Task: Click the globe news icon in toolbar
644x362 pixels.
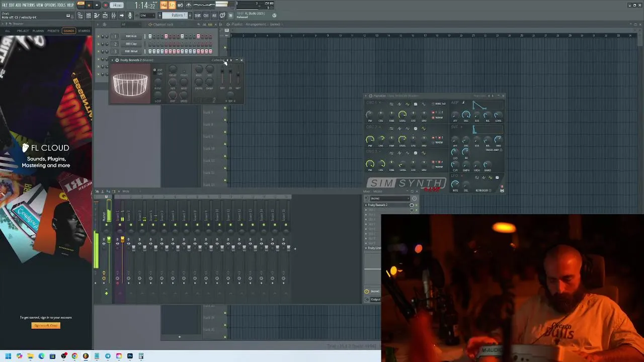Action: [x=274, y=16]
